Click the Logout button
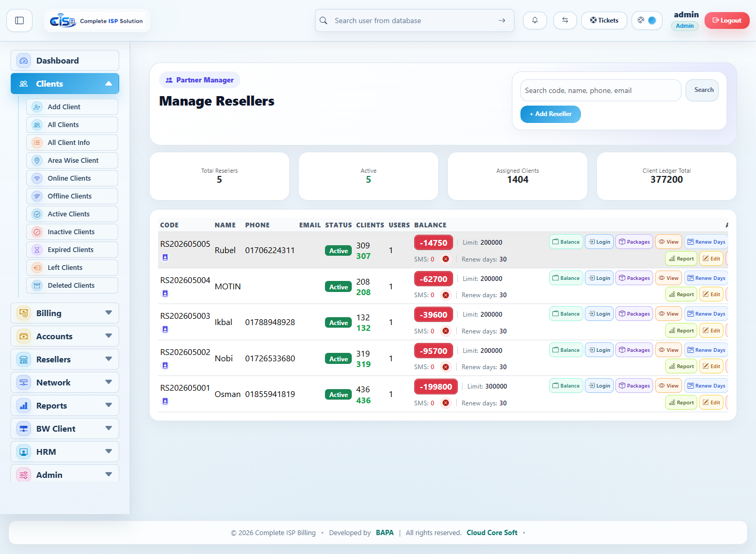Screen dimensions: 756x554 coord(727,20)
